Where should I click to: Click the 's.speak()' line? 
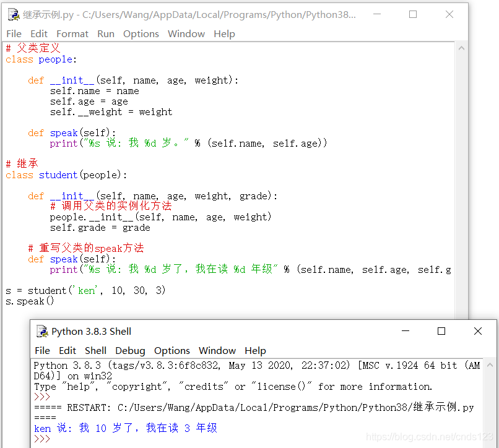pos(30,301)
